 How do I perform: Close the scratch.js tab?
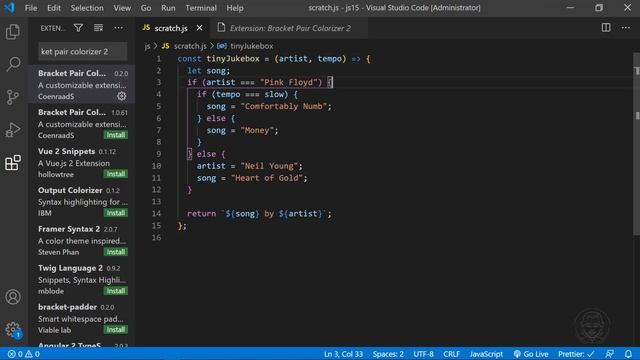tap(199, 28)
